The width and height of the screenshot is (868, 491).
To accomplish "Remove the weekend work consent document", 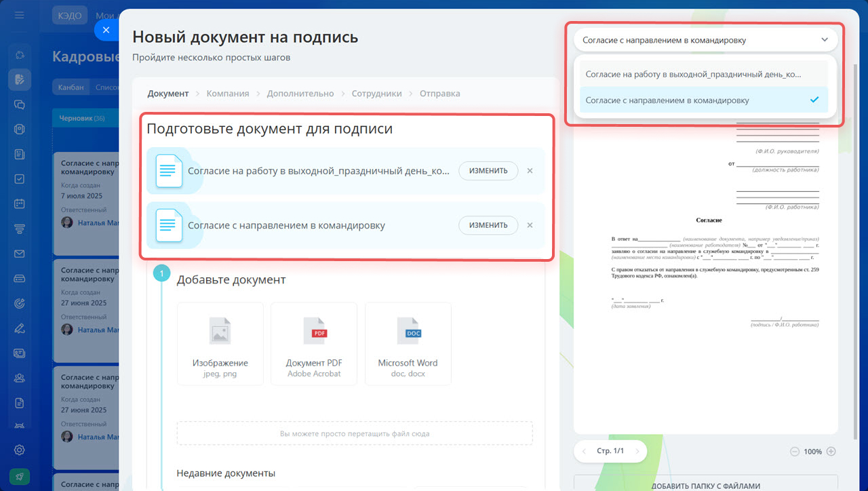I will (x=530, y=171).
